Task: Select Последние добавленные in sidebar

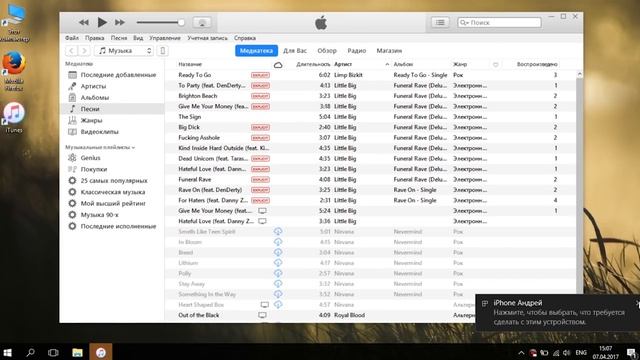Action: pos(112,75)
